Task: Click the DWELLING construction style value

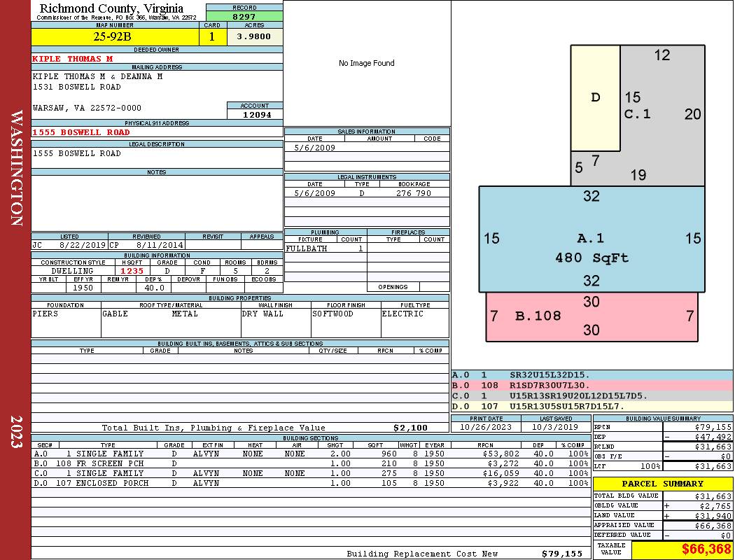Action: (73, 271)
